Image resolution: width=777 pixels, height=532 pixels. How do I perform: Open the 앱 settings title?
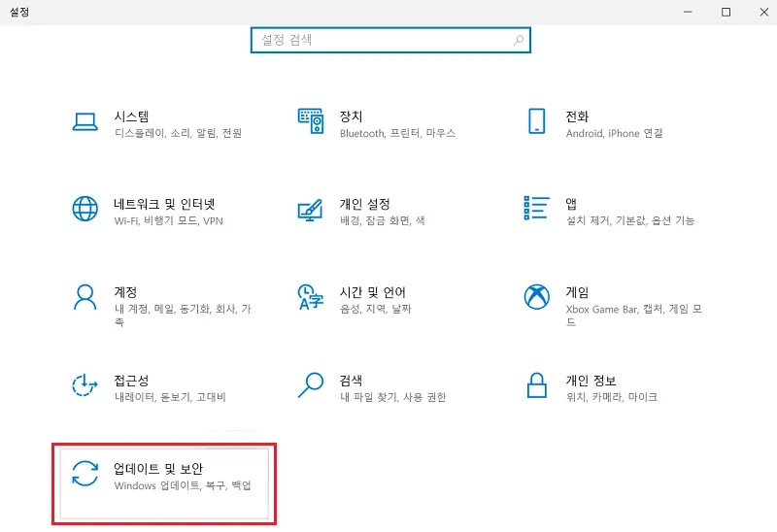pos(571,204)
